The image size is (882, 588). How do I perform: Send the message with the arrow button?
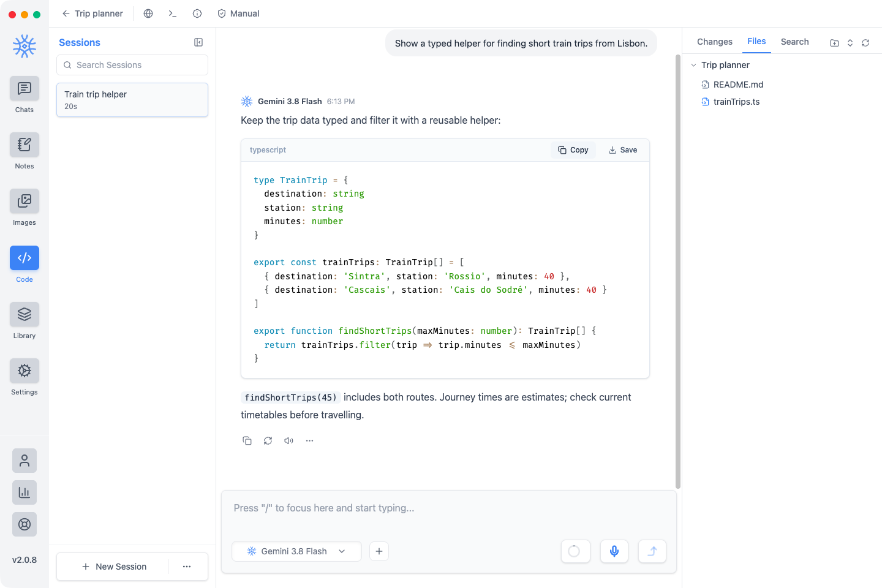pos(652,551)
